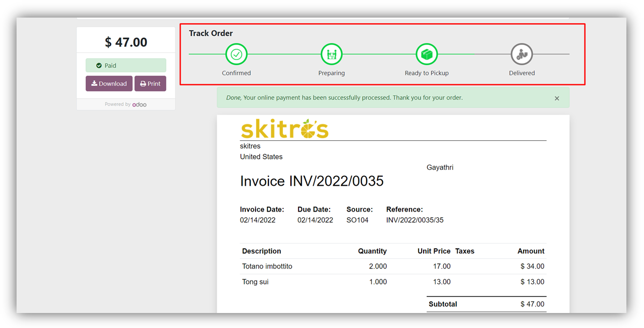This screenshot has width=644, height=328.
Task: Print the invoice
Action: (150, 84)
